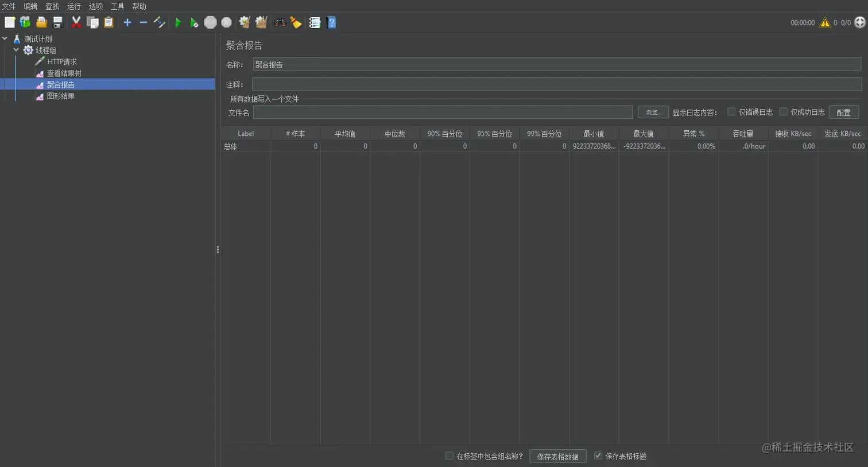Focus the 文件名 input field
868x467 pixels.
[x=443, y=112]
